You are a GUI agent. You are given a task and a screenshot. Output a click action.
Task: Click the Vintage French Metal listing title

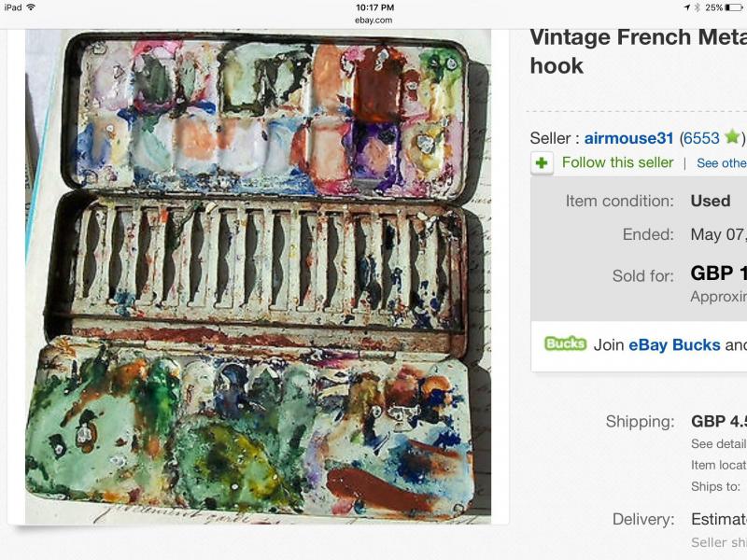(x=639, y=51)
